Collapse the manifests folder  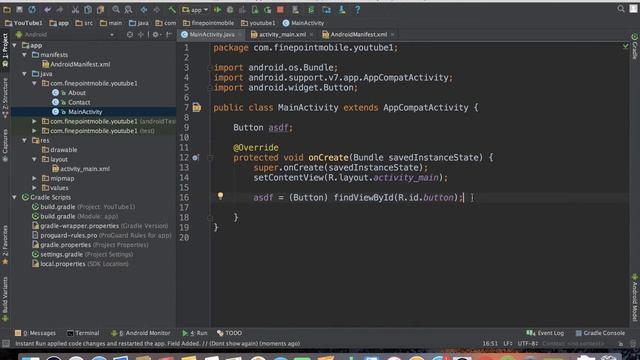point(24,55)
